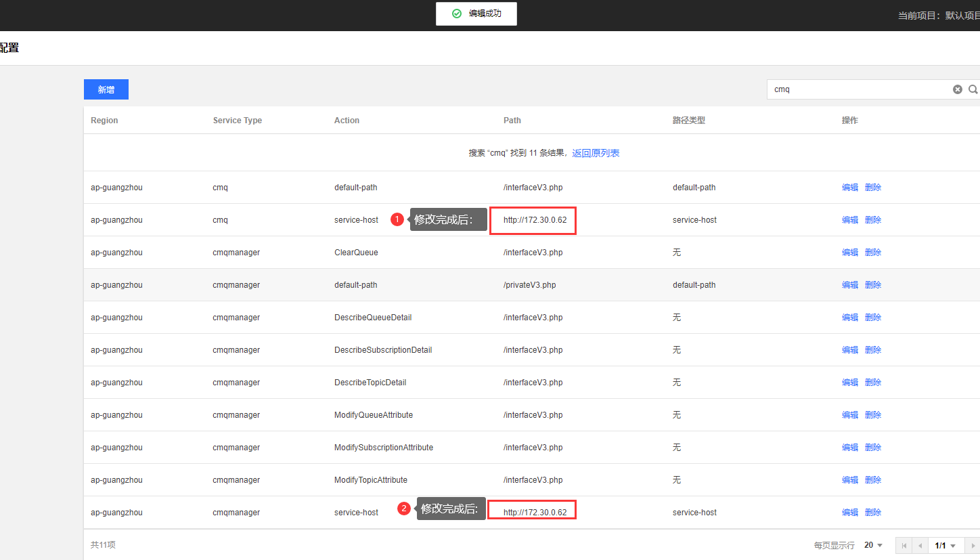Viewport: 980px width, 560px height.
Task: Delete the cmqmanager default-path row
Action: pyautogui.click(x=873, y=285)
